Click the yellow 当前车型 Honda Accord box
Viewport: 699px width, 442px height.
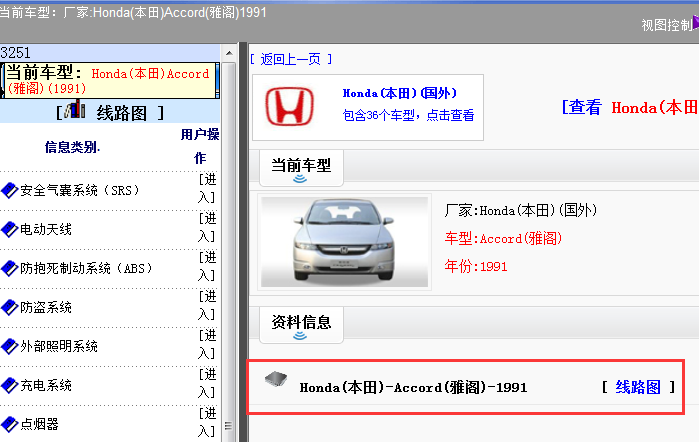pyautogui.click(x=110, y=80)
